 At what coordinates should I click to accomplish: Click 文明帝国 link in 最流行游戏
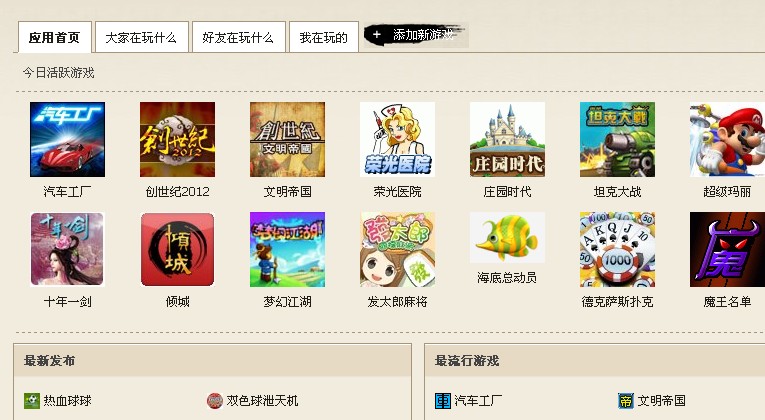(x=661, y=401)
